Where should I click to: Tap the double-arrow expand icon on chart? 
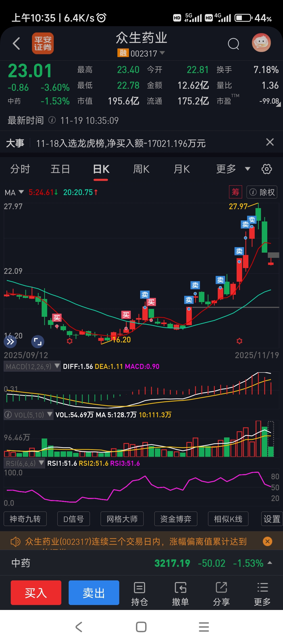point(10,342)
